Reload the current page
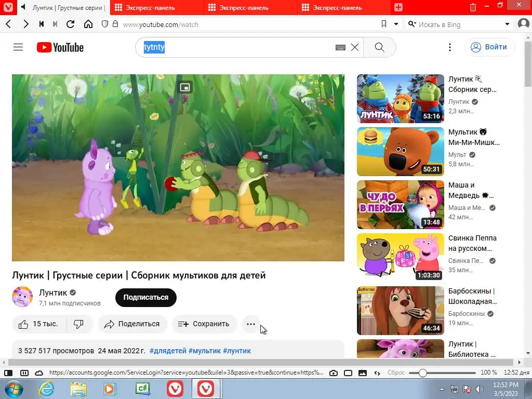 point(70,24)
